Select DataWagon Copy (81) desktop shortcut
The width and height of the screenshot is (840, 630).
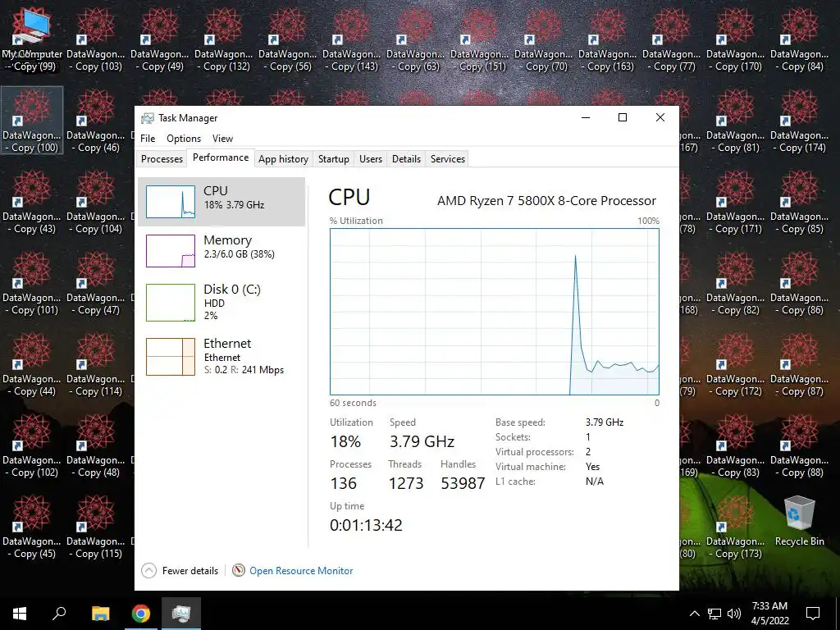tap(736, 121)
